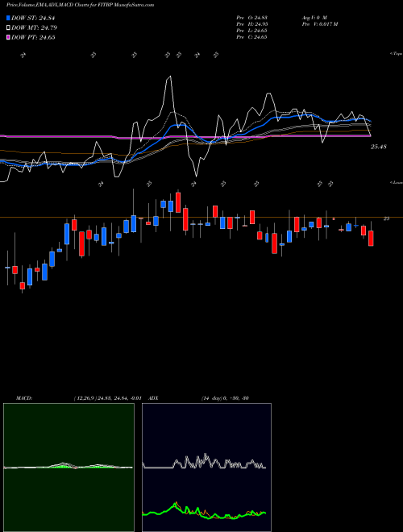403x532 pixels.
Task: Click the ADX '(14 day) 6, +30, -30' values
Action: point(225,398)
